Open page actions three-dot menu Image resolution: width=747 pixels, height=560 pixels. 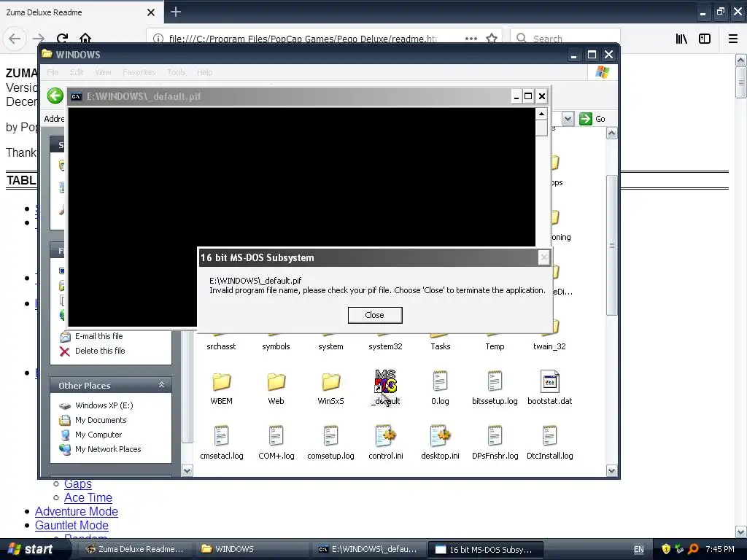tap(471, 39)
